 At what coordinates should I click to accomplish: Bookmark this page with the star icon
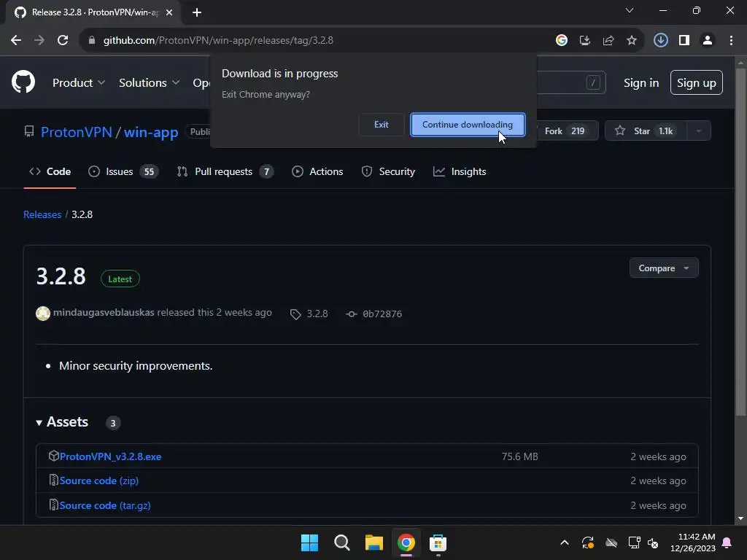coord(632,41)
